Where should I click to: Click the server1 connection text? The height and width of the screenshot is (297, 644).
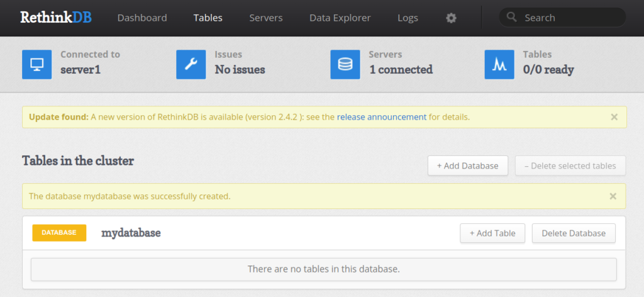coord(80,70)
